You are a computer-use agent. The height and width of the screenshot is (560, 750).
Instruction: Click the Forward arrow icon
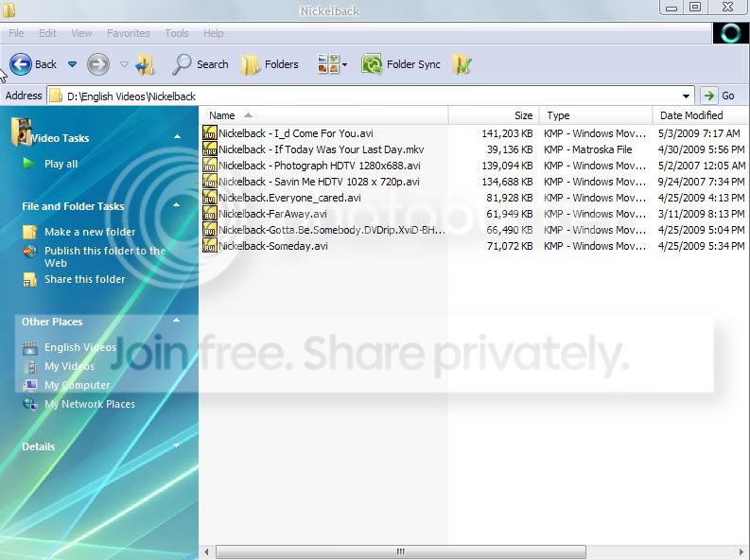tap(98, 64)
